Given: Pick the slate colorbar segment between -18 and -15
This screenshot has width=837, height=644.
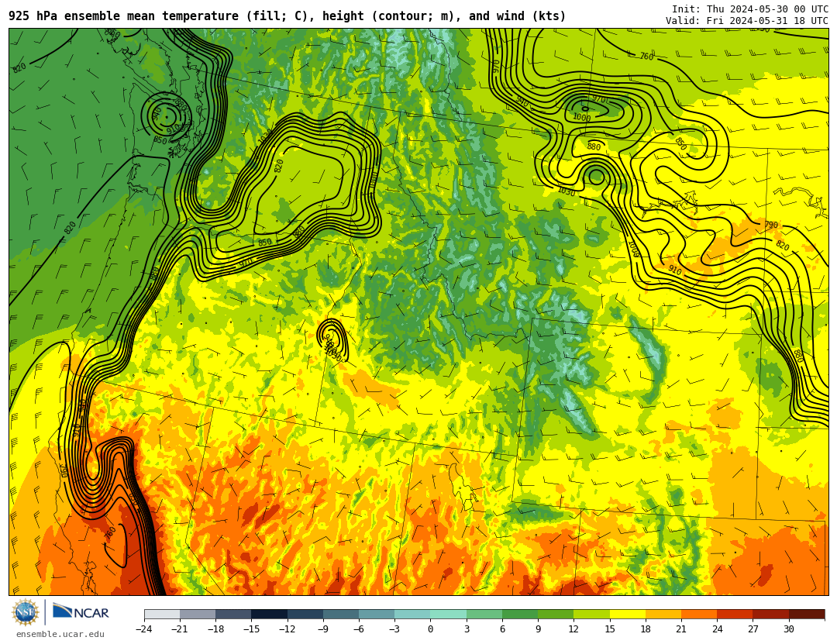Looking at the screenshot, I should pos(234,614).
